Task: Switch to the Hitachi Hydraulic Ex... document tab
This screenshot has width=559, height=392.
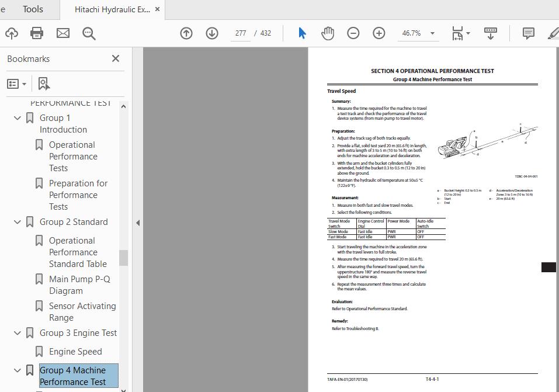Action: pyautogui.click(x=112, y=9)
